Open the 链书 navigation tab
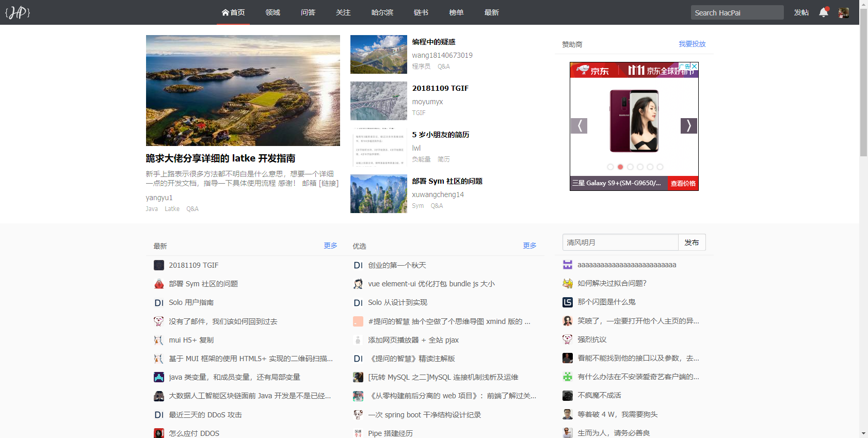 coord(421,12)
